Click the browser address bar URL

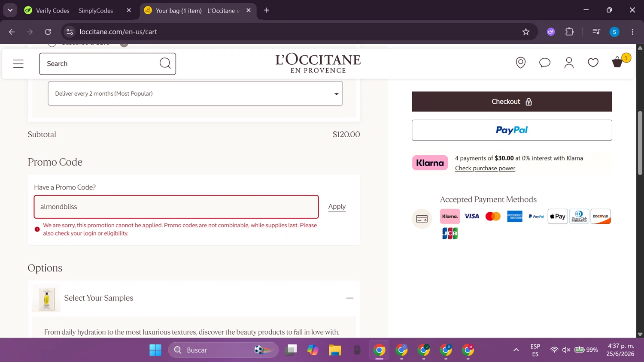pos(118,32)
